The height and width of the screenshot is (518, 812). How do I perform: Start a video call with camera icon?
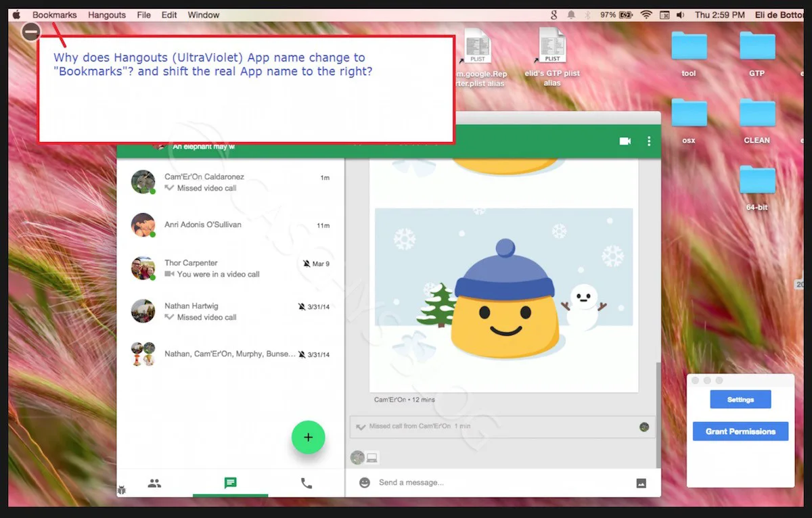625,141
